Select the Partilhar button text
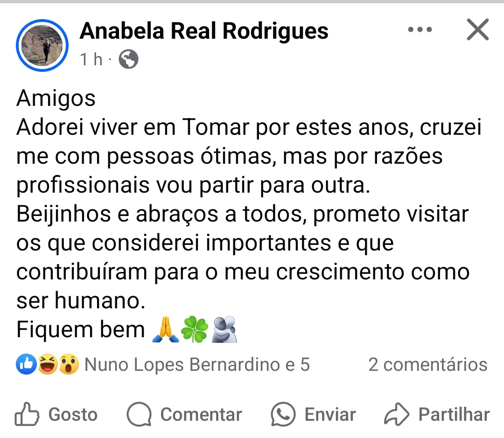The width and height of the screenshot is (504, 438). (x=454, y=415)
